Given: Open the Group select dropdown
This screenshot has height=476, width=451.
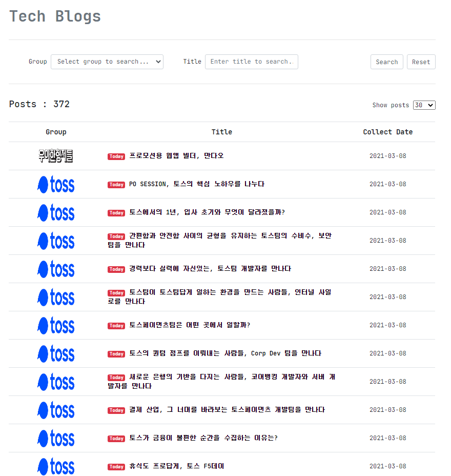Looking at the screenshot, I should [107, 62].
